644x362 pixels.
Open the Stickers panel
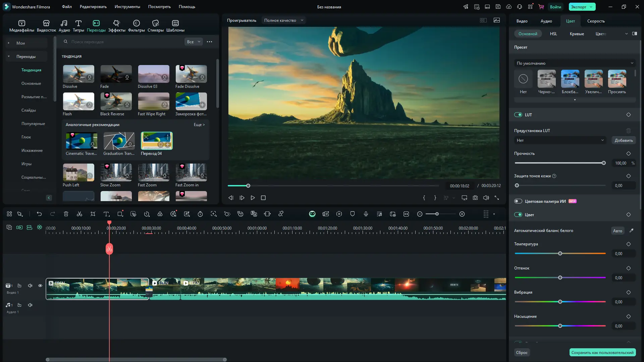click(x=155, y=25)
